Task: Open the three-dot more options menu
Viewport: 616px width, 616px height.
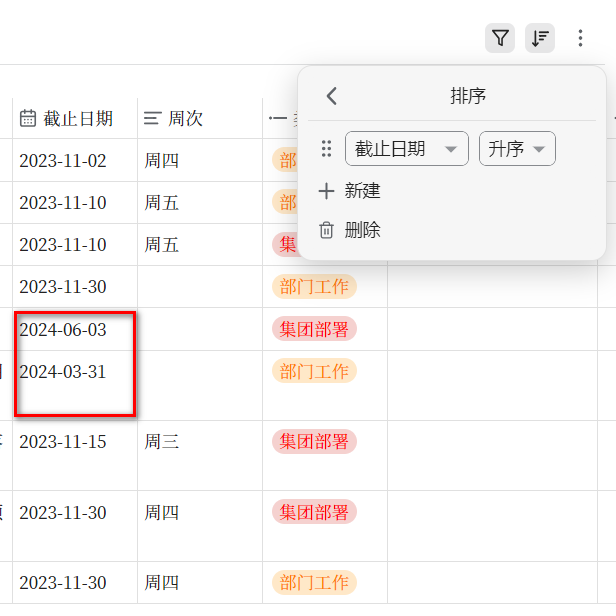Action: (580, 38)
